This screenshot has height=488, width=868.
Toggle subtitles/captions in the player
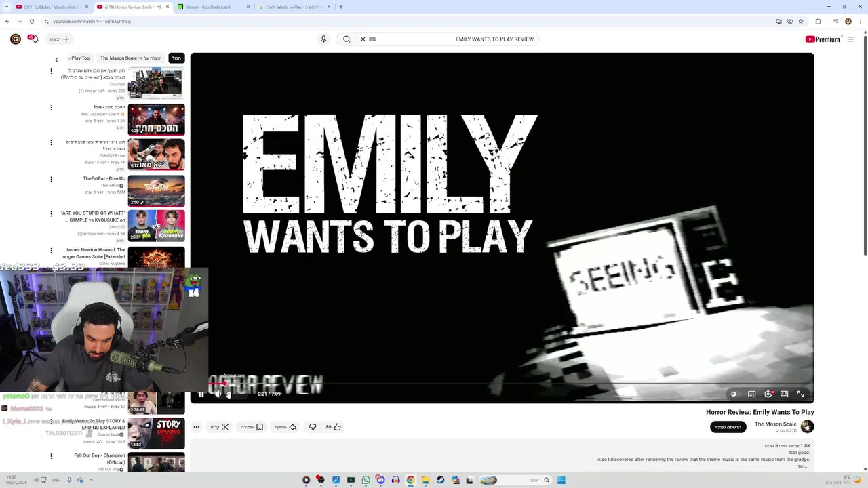pyautogui.click(x=751, y=394)
